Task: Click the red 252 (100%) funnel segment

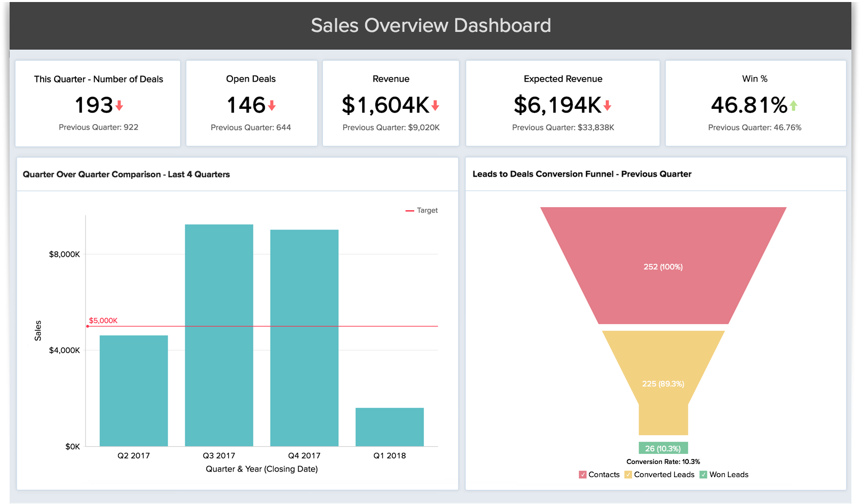Action: [663, 266]
